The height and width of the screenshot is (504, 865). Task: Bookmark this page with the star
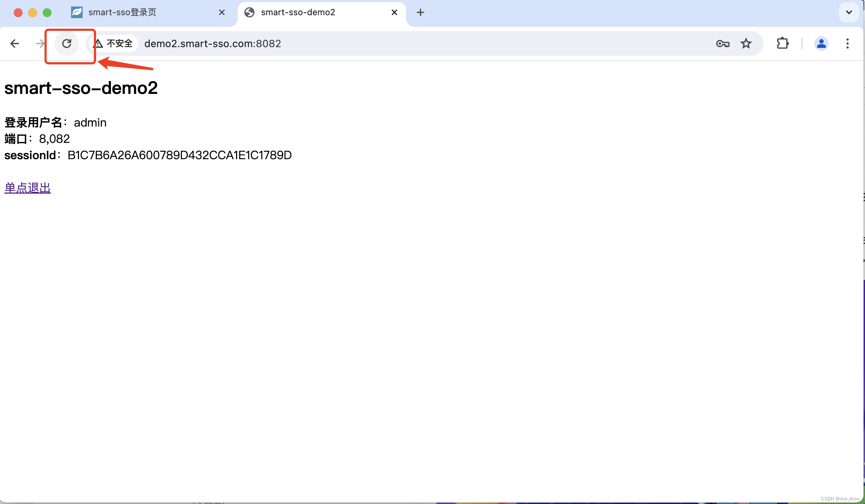(746, 44)
